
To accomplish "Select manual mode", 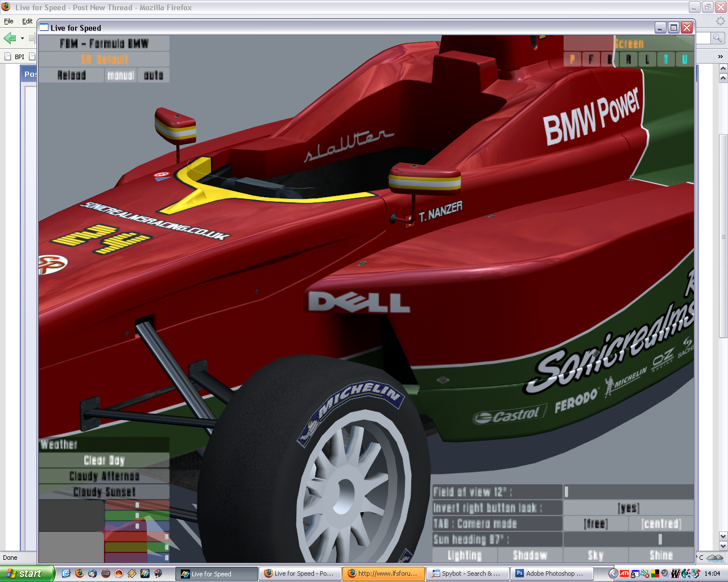I will coord(121,75).
